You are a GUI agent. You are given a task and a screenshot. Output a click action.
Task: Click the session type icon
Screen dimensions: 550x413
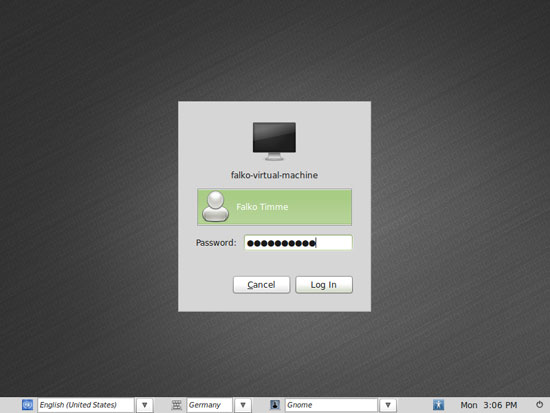275,405
